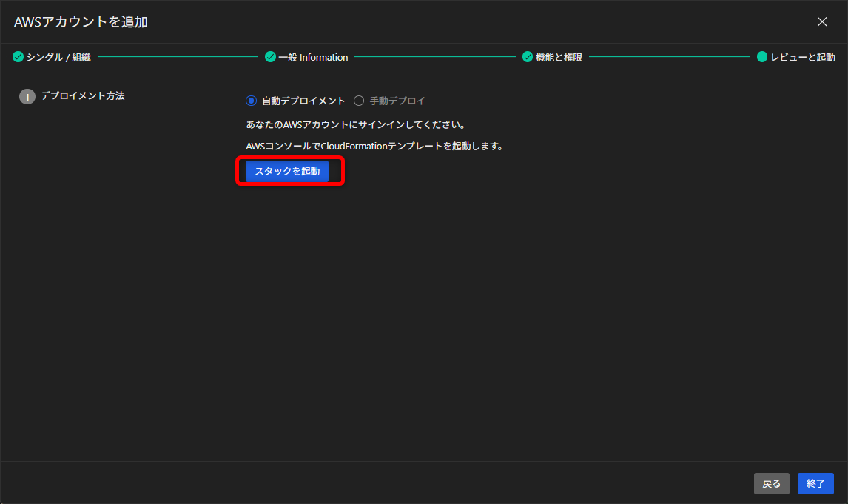Click the デプロイメント方法 step indicator circle
The height and width of the screenshot is (504, 848).
[x=26, y=96]
